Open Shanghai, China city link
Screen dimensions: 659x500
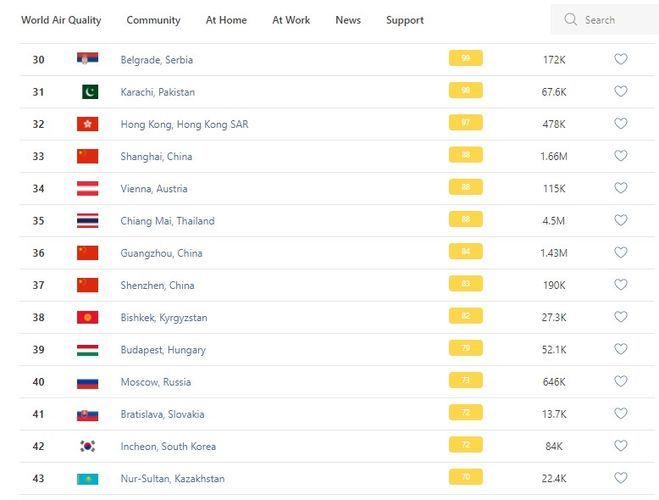[x=156, y=156]
